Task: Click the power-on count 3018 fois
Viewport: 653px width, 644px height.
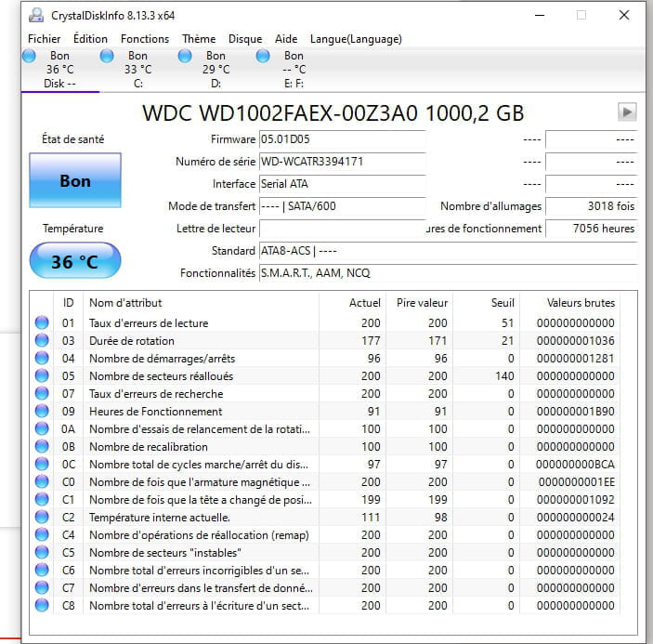Action: coord(592,206)
